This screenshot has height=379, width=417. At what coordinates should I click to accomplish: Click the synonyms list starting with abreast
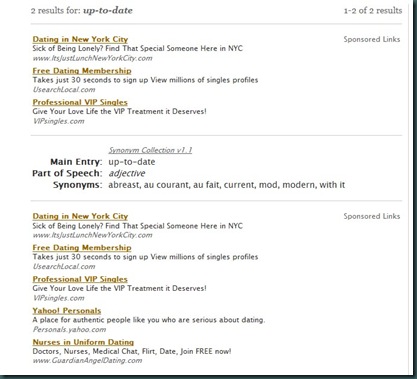point(227,185)
